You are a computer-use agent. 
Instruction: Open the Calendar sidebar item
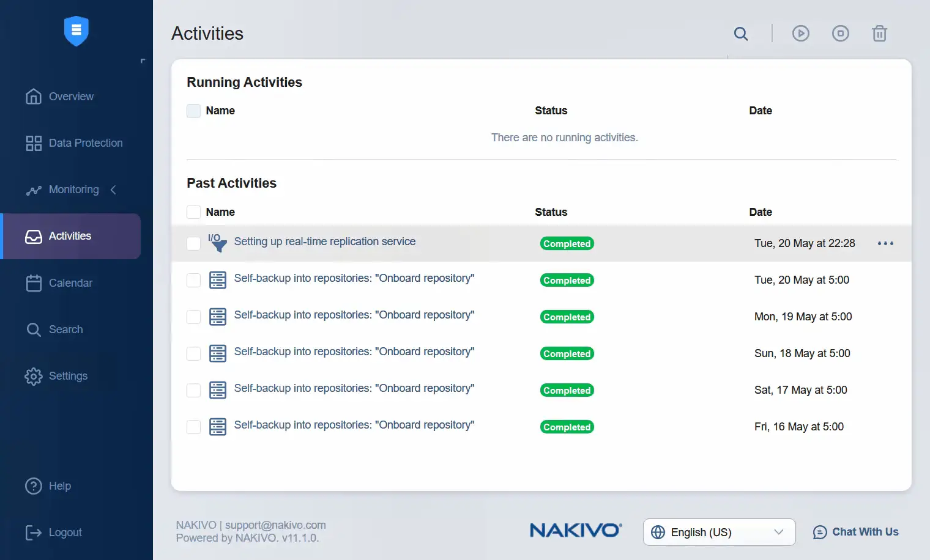70,283
